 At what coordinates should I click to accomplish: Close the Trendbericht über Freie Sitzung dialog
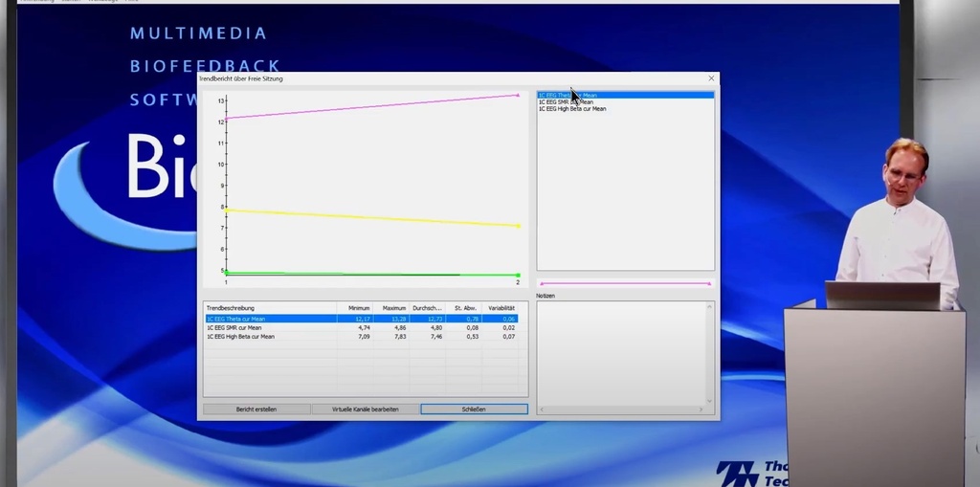point(711,78)
